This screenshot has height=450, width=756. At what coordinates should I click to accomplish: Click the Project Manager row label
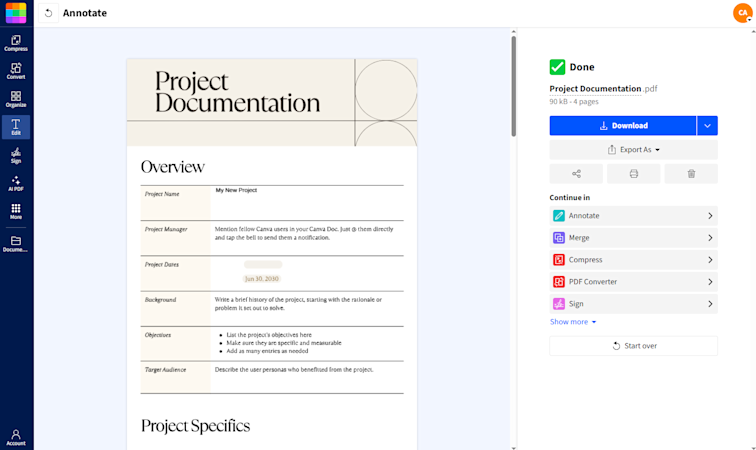click(166, 229)
